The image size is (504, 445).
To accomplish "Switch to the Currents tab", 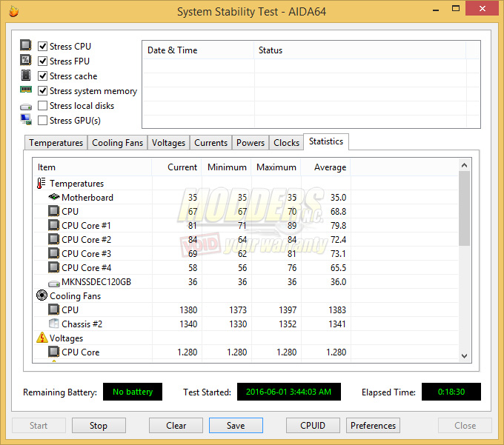I will 210,143.
